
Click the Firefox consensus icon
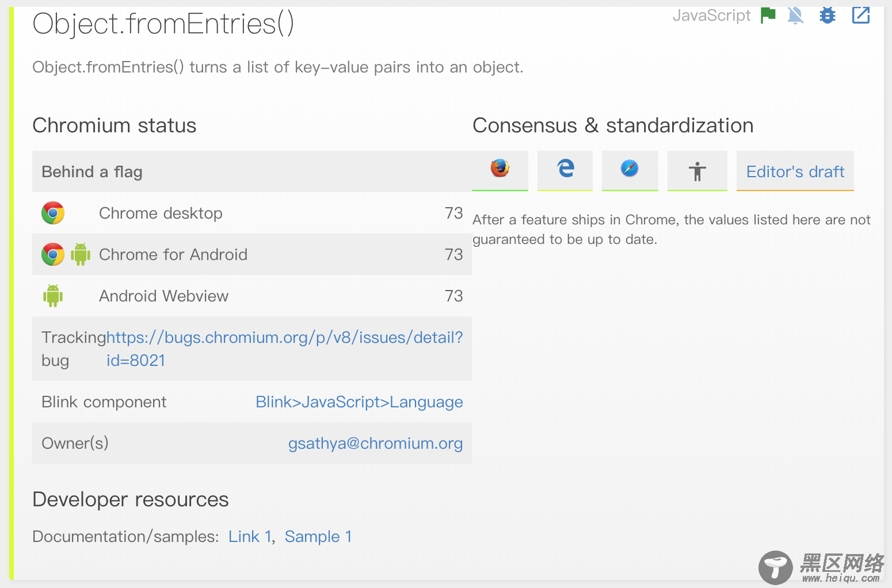click(x=500, y=169)
